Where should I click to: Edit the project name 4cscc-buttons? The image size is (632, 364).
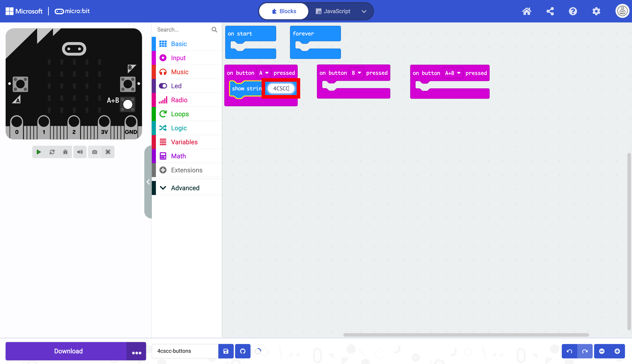tap(185, 351)
